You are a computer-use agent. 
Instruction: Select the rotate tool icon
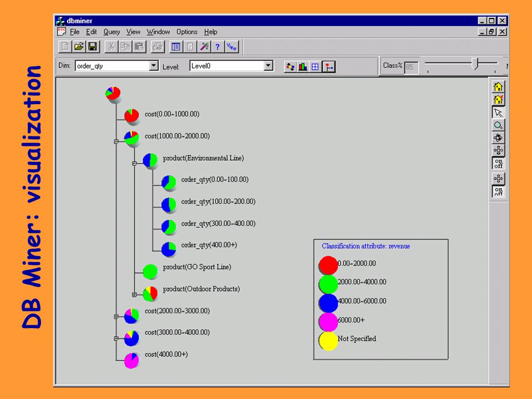tap(498, 138)
